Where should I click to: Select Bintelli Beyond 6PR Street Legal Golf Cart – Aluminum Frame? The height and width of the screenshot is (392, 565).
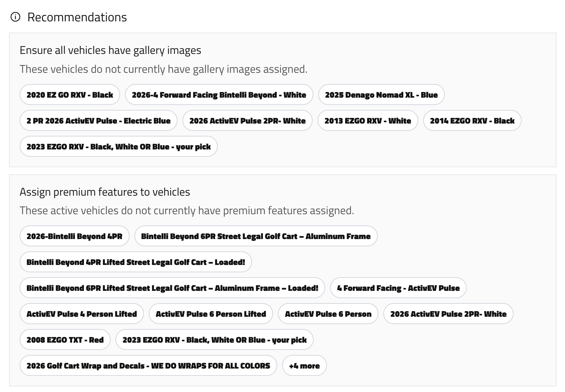pyautogui.click(x=256, y=236)
